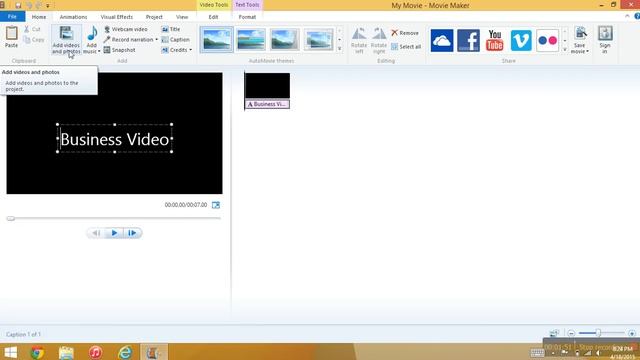Select the fourth AutoMovie theme thumbnail

pos(318,40)
